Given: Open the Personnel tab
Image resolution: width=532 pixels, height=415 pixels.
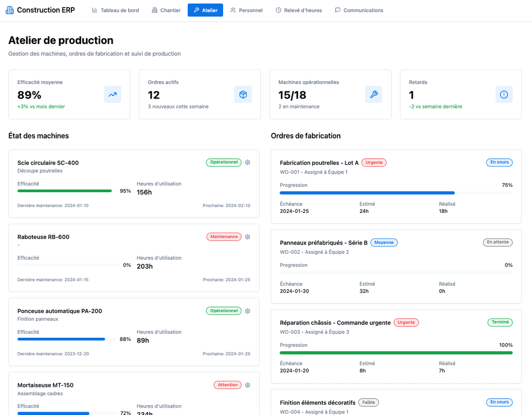Looking at the screenshot, I should [246, 10].
